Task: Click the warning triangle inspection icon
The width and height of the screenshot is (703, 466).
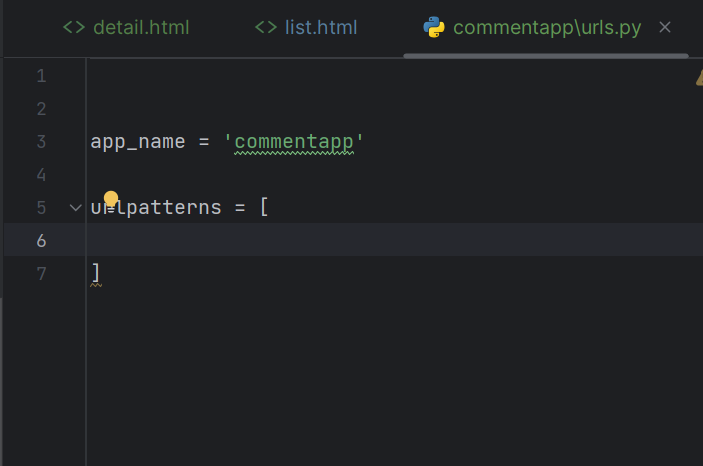Action: click(x=699, y=77)
